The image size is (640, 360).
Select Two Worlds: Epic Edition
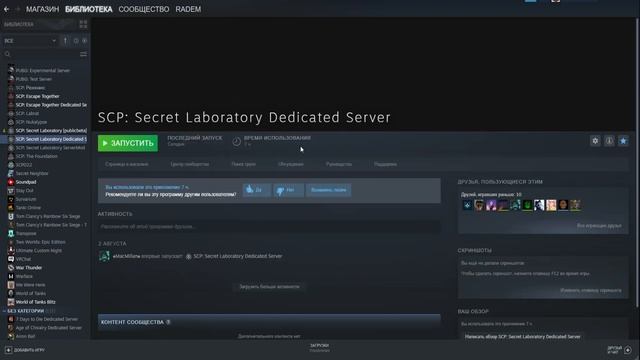click(40, 242)
